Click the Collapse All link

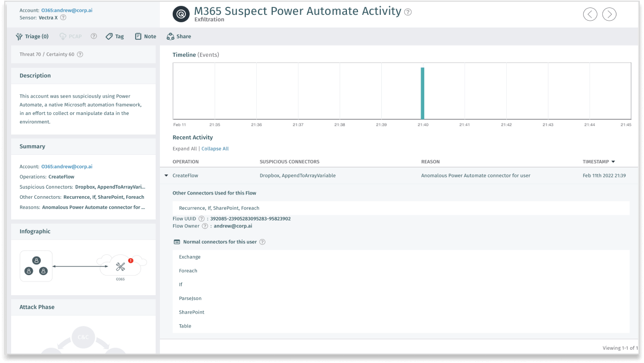(215, 148)
